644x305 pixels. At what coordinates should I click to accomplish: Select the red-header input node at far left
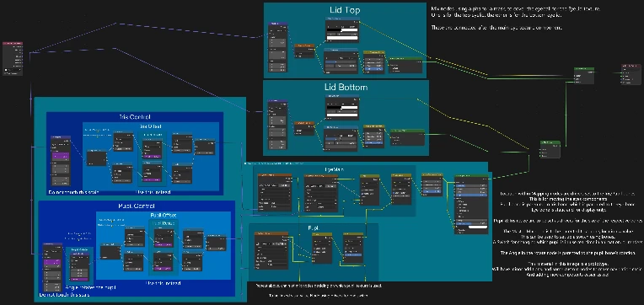pos(13,58)
